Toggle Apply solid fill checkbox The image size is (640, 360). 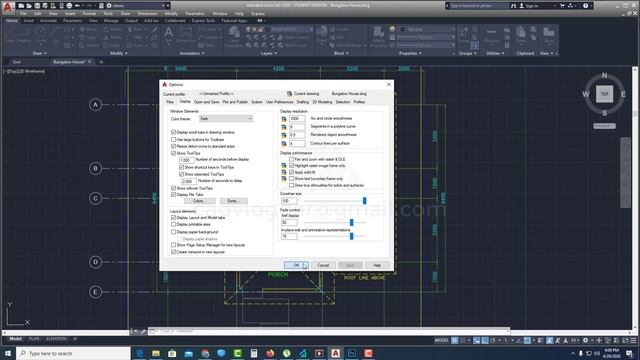click(291, 172)
